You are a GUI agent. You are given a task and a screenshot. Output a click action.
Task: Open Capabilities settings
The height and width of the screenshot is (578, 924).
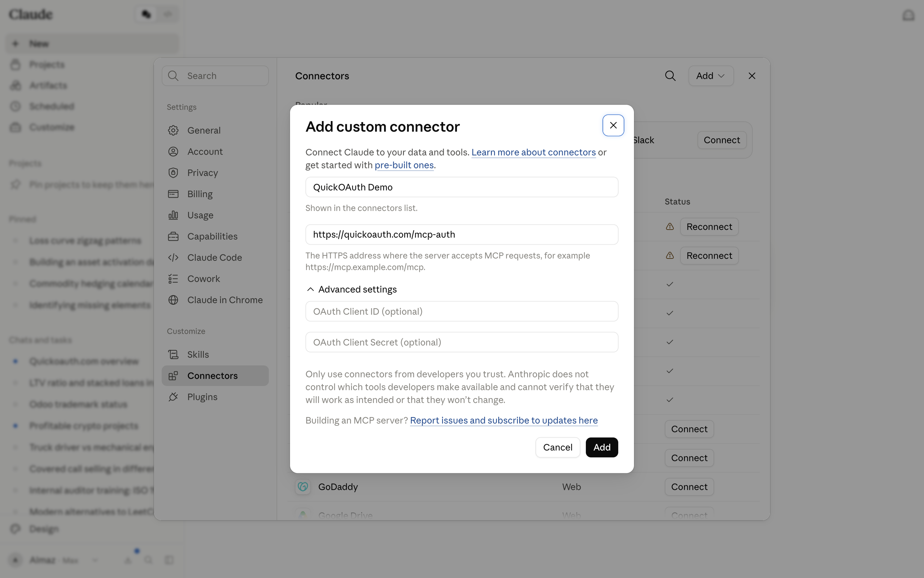(215, 236)
